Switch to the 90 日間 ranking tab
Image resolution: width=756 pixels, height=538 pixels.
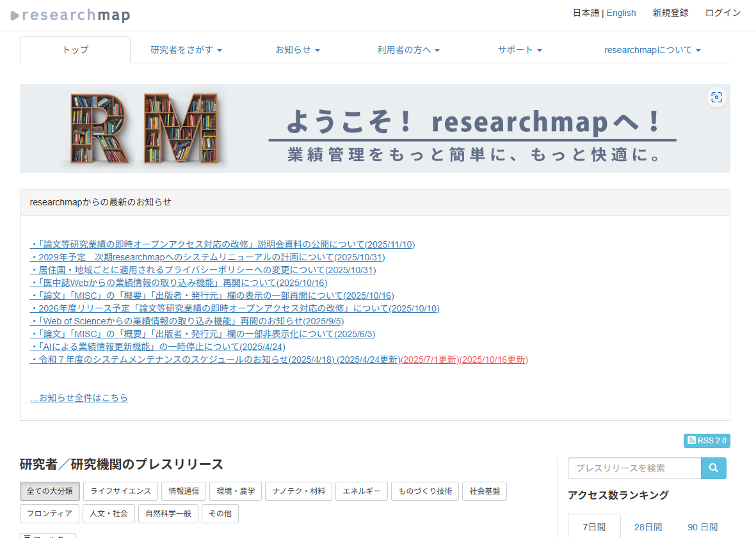click(702, 527)
